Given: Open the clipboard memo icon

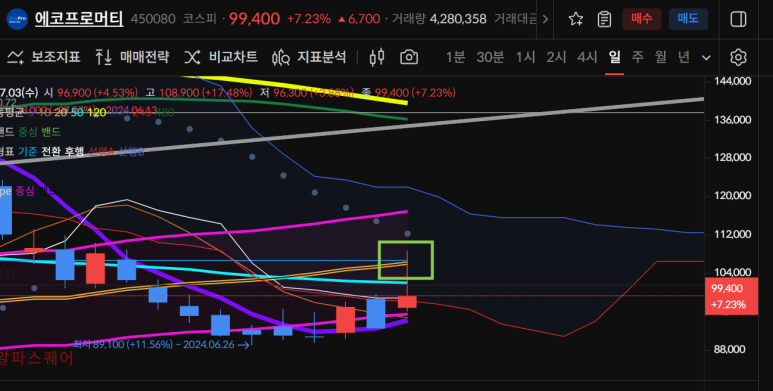Looking at the screenshot, I should (x=604, y=19).
